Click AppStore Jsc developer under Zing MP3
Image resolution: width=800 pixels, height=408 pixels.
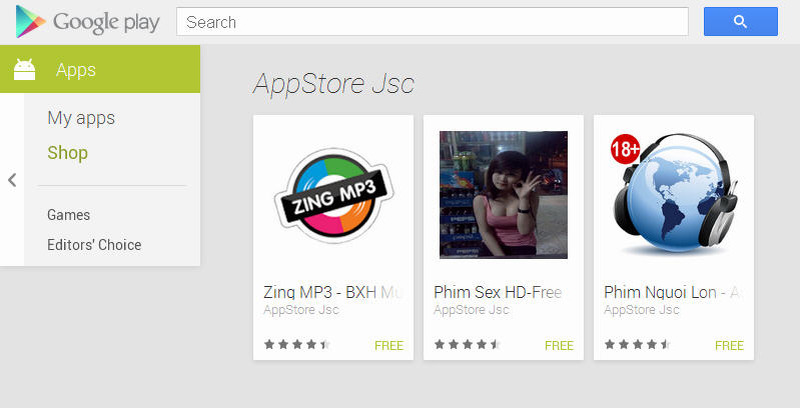302,310
